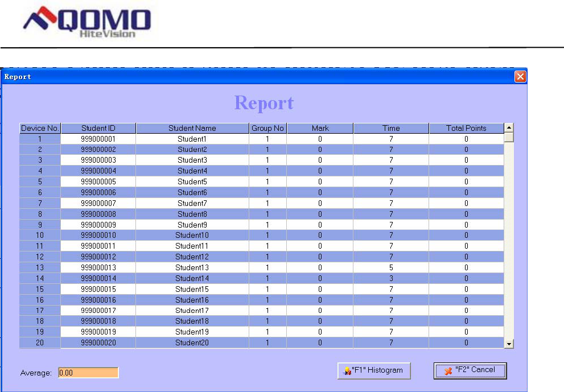Select Student ID 999000004 cell
The image size is (564, 392).
point(98,171)
